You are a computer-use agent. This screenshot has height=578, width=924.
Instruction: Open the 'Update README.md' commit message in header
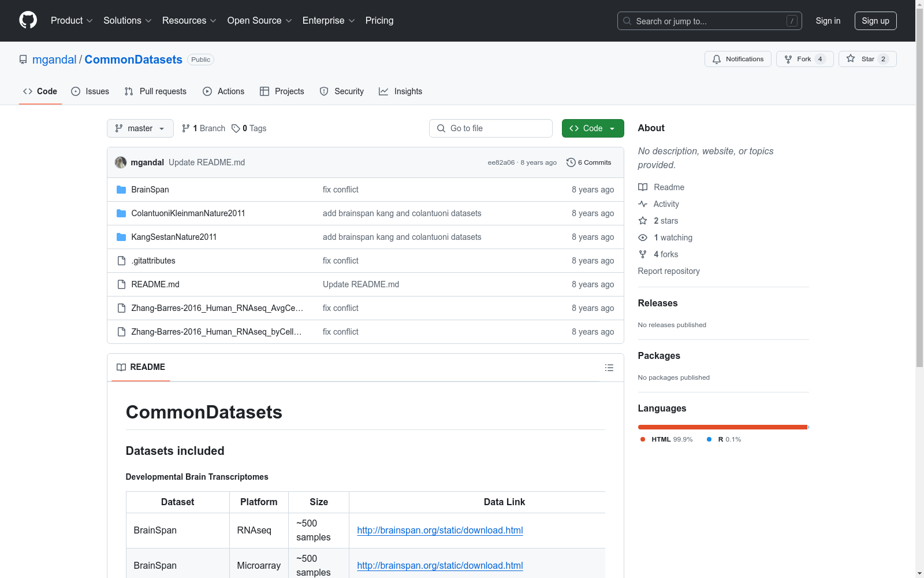[207, 162]
